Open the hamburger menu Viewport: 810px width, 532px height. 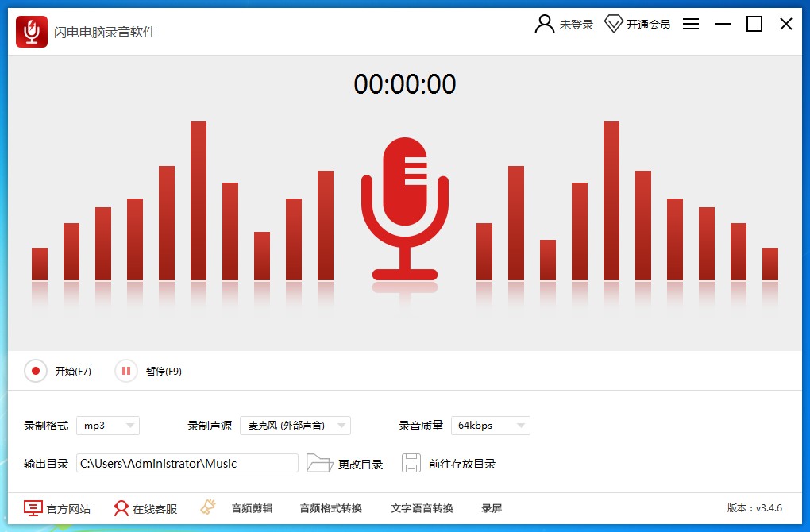pos(691,24)
